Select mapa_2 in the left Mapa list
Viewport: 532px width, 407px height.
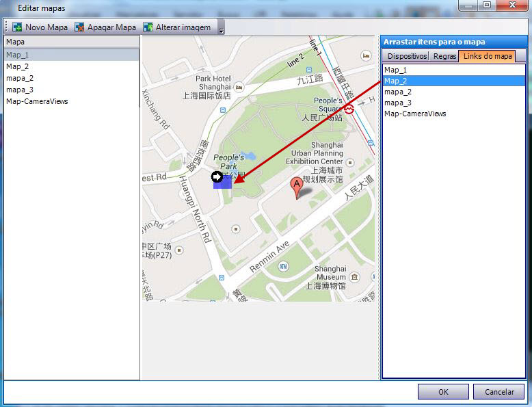72,78
